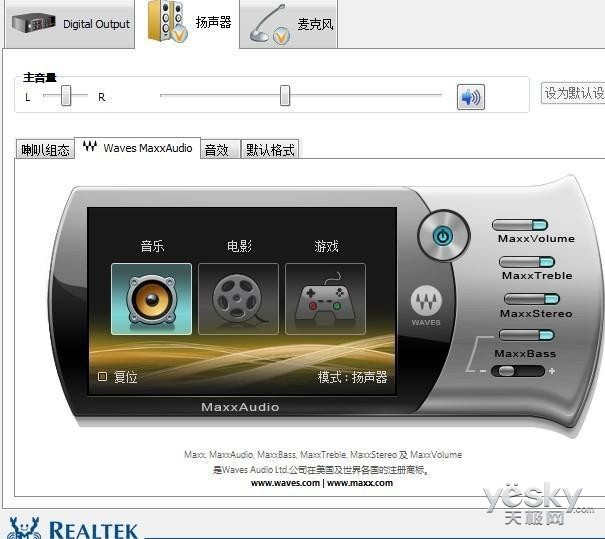605x539 pixels.
Task: Click the MaxxBass intensity slider knob
Action: point(506,371)
